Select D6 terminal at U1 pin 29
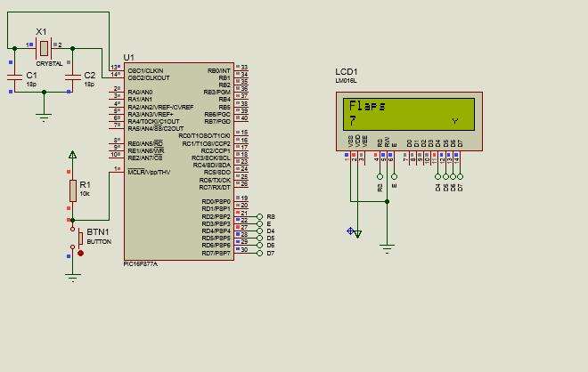 pyautogui.click(x=259, y=246)
